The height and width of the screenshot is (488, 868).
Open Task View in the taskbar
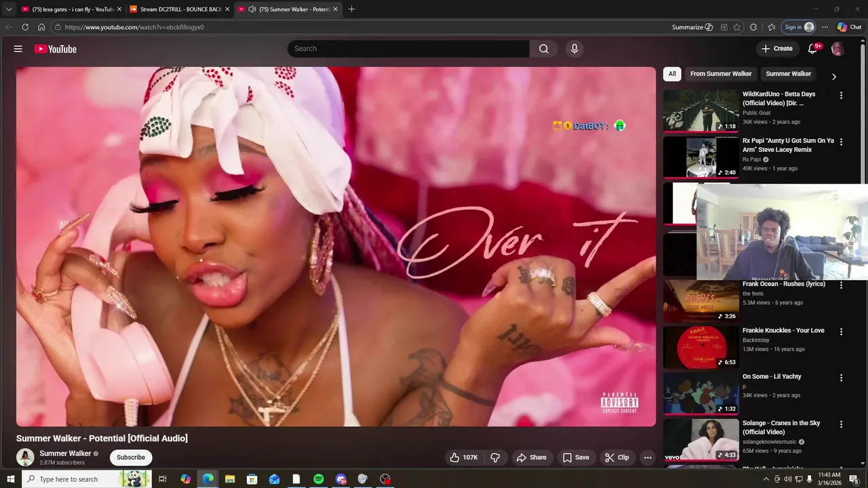(x=163, y=479)
